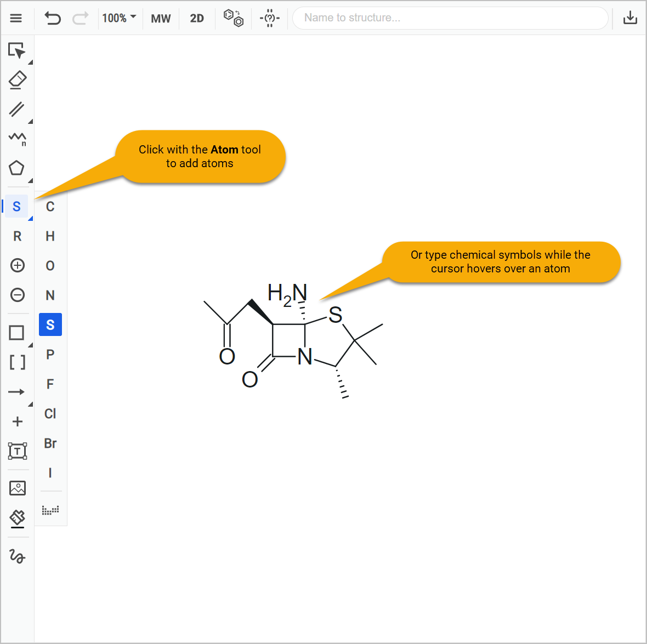Click the Name to structure field
This screenshot has width=647, height=644.
tap(450, 18)
